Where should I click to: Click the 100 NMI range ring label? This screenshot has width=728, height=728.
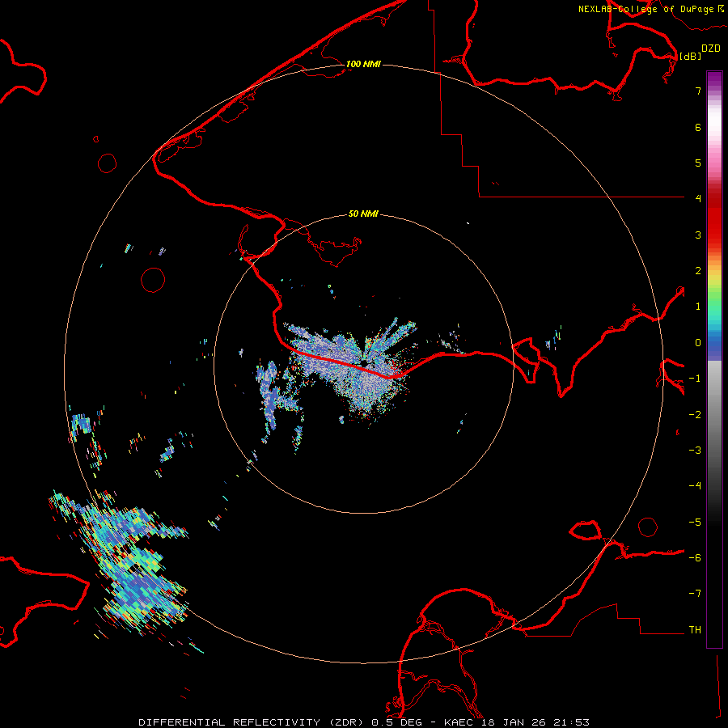tap(363, 64)
